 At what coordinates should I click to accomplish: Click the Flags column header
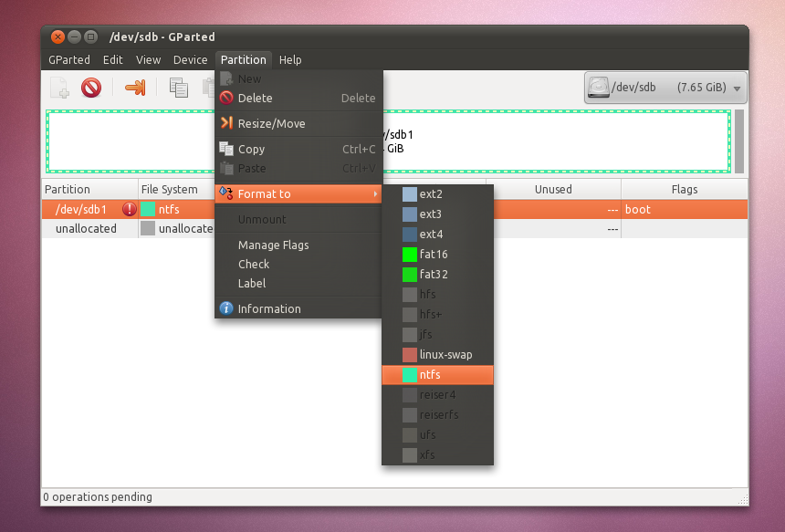[x=685, y=189]
